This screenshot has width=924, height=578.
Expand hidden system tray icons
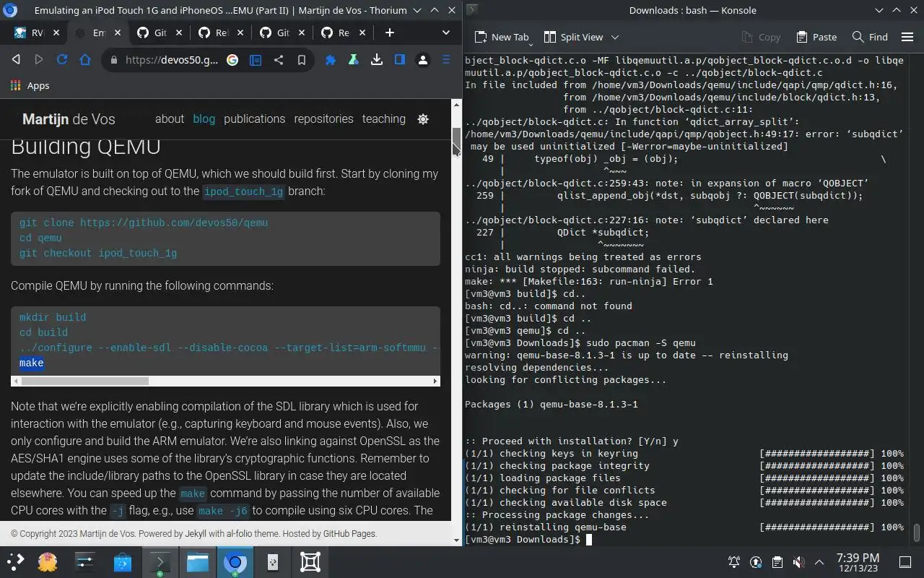coord(819,562)
